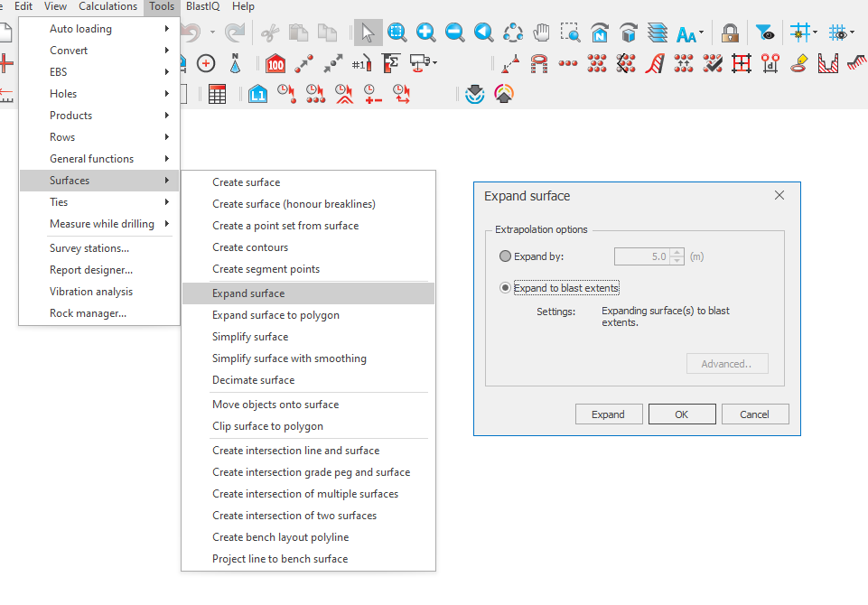Image resolution: width=868 pixels, height=605 pixels.
Task: Click the red grid pattern layout icon
Action: (x=742, y=63)
